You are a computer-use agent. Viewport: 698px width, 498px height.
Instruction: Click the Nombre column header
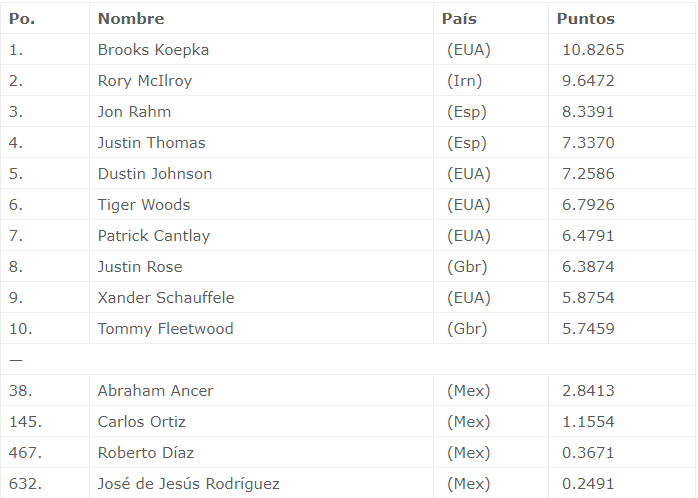coord(131,19)
